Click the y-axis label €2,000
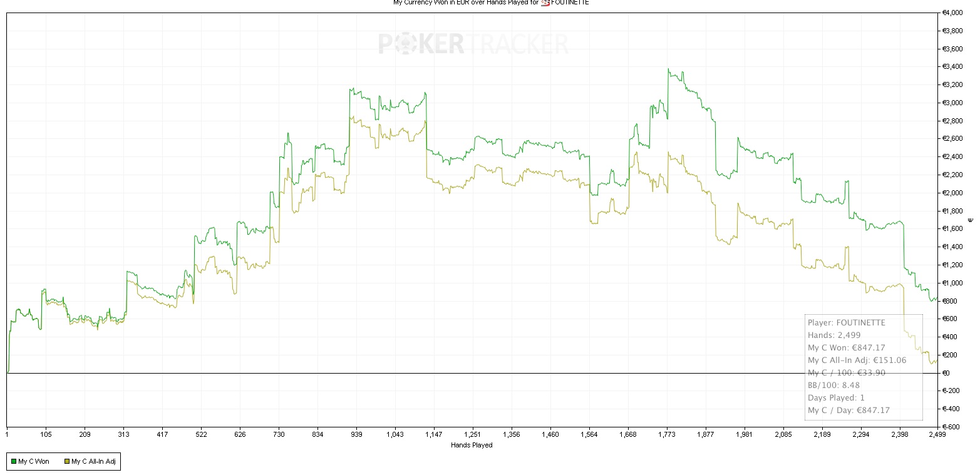980x475 pixels. pyautogui.click(x=952, y=193)
